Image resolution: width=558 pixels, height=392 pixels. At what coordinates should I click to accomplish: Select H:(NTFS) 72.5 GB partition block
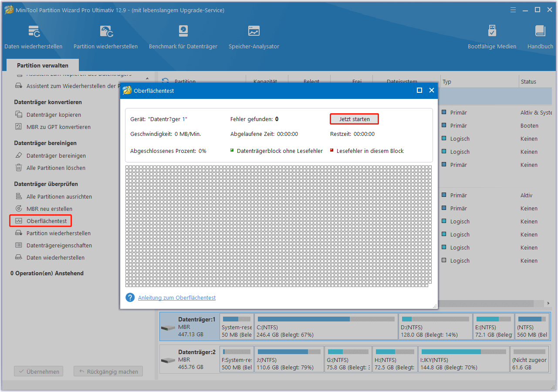(395, 360)
